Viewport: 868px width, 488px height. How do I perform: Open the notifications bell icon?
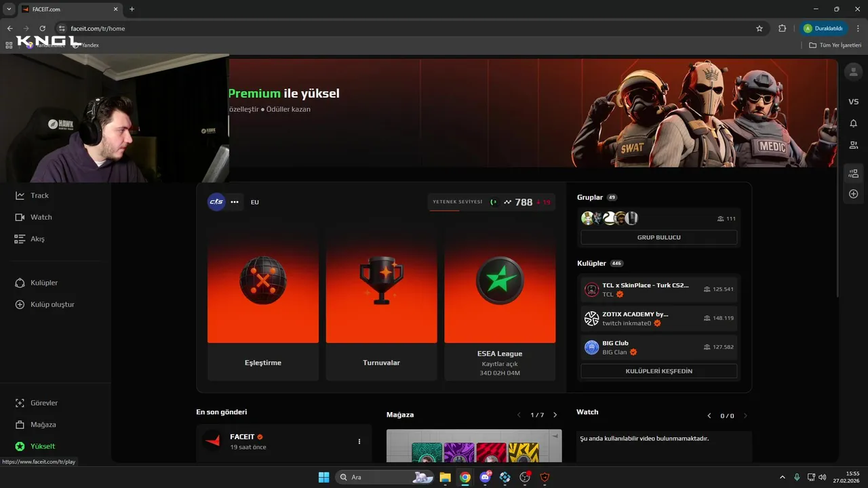[x=853, y=123]
